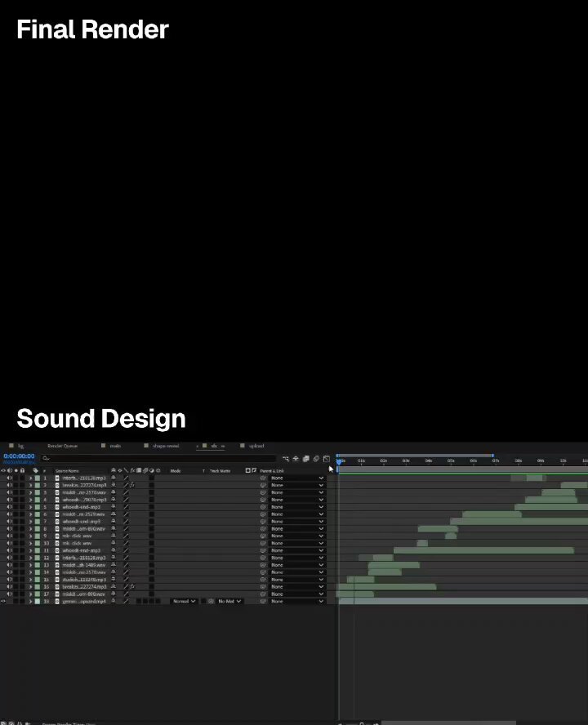Expand layer 16 properties arrow
Screen dimensions: 588x725
pyautogui.click(x=30, y=586)
